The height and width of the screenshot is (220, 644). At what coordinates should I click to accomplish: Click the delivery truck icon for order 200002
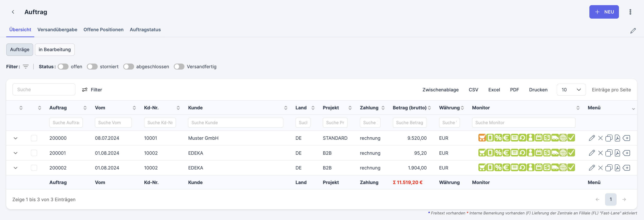tap(555, 168)
